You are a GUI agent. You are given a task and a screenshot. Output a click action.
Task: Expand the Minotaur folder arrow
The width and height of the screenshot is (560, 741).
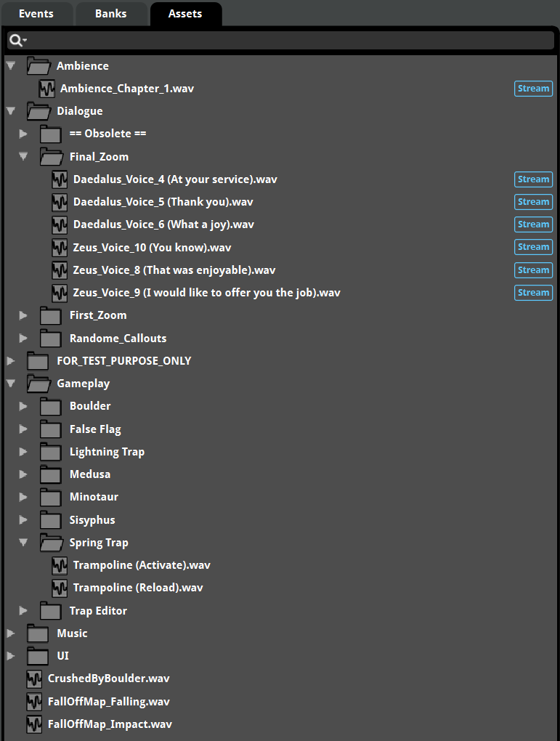click(x=23, y=497)
